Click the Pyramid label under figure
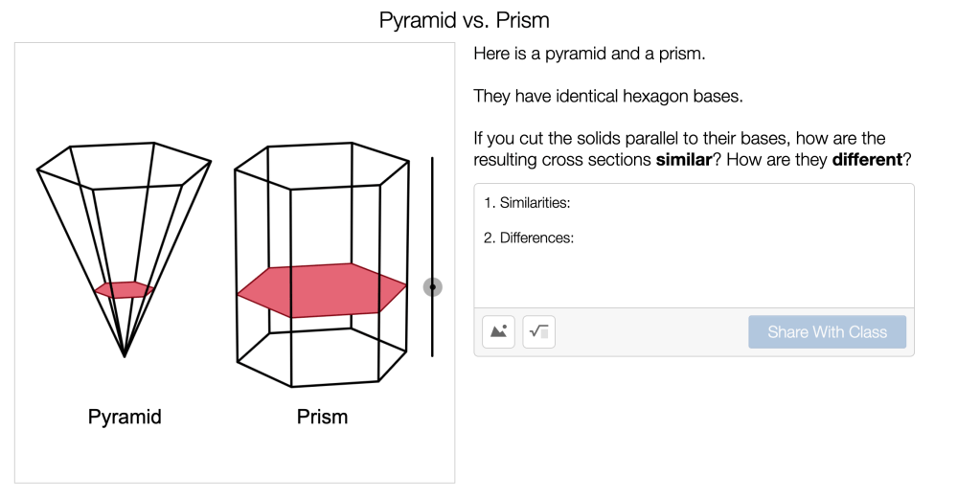Screen dimensions: 980x498 (x=125, y=417)
